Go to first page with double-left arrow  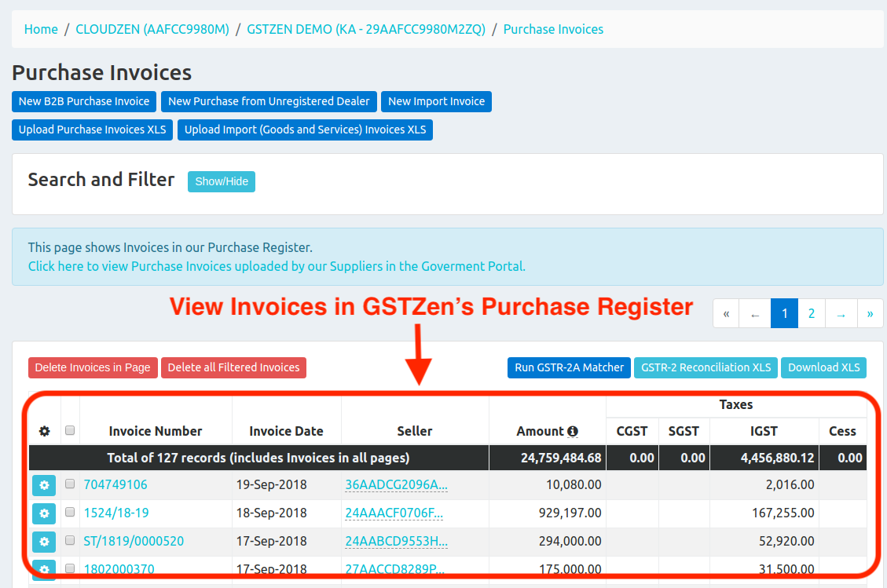727,314
